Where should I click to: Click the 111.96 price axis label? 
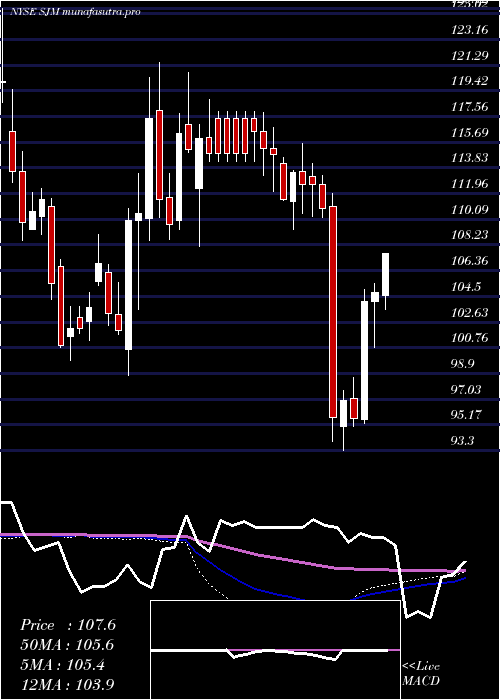point(468,184)
